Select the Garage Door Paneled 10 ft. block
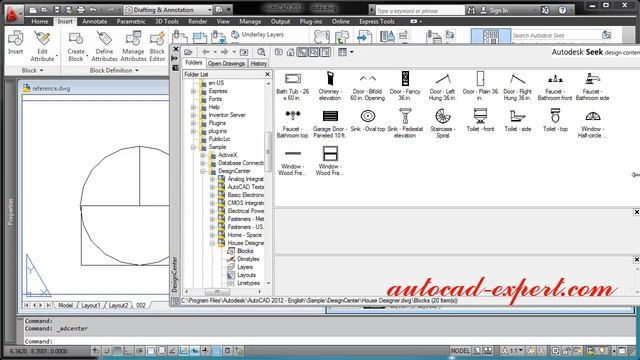The width and height of the screenshot is (640, 360). [x=330, y=123]
